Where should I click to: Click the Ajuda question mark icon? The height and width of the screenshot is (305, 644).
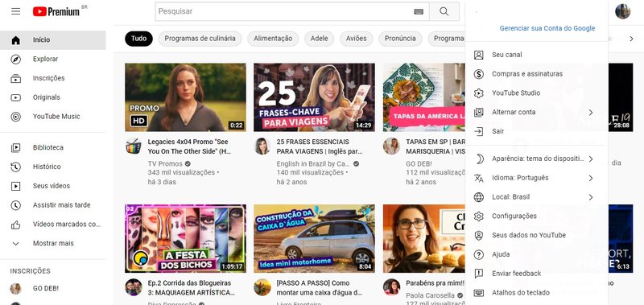pos(478,254)
